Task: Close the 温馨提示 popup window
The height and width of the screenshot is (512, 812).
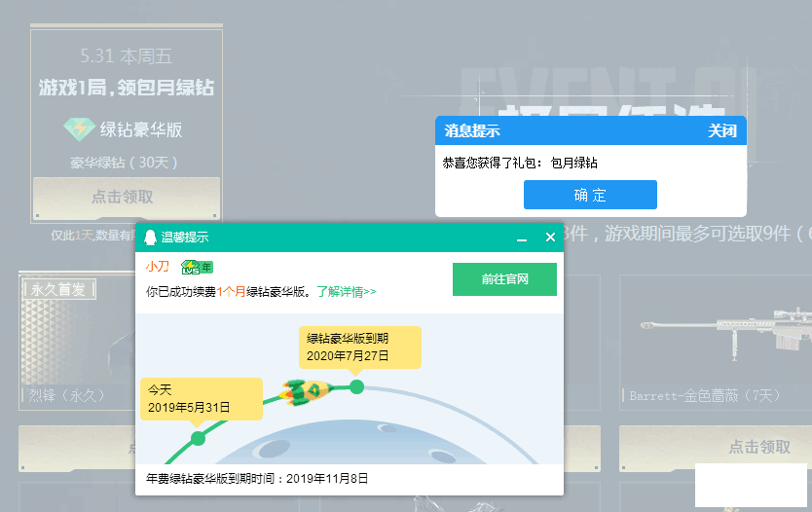Action: tap(550, 238)
